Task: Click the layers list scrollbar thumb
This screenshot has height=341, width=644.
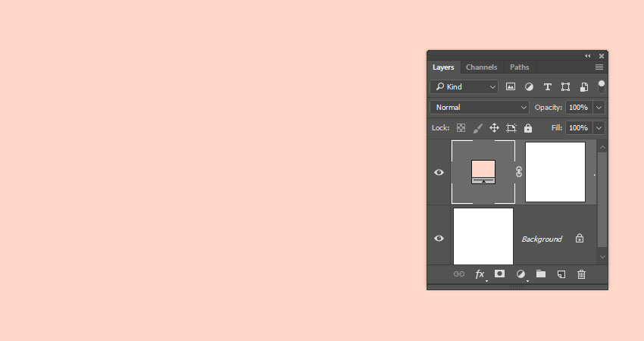Action: 602,200
